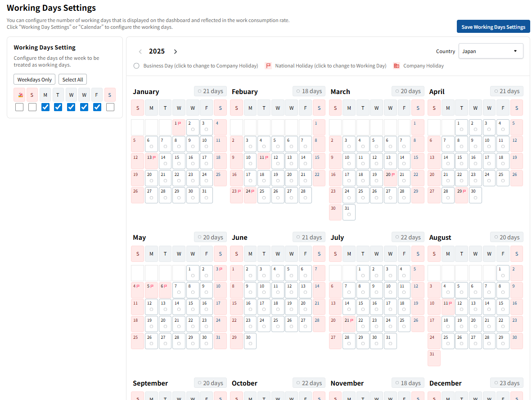The image size is (532, 400).
Task: Open the Country dropdown showing Japan
Action: 491,51
